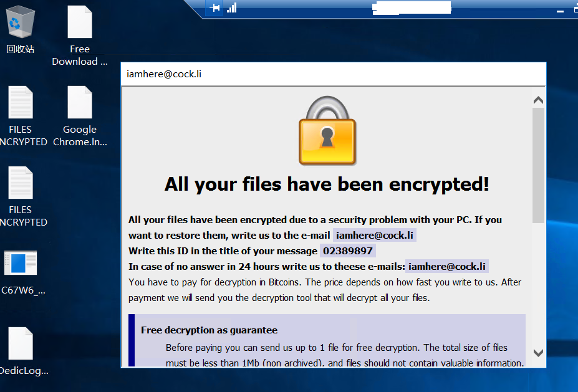Click the email after "theese e-mails:"
The width and height of the screenshot is (578, 392).
(x=446, y=266)
